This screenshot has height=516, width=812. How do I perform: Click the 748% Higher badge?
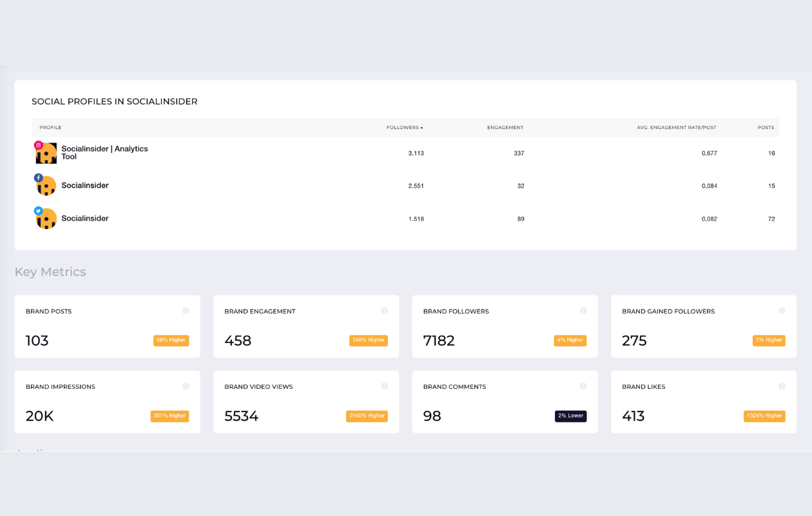pos(369,340)
